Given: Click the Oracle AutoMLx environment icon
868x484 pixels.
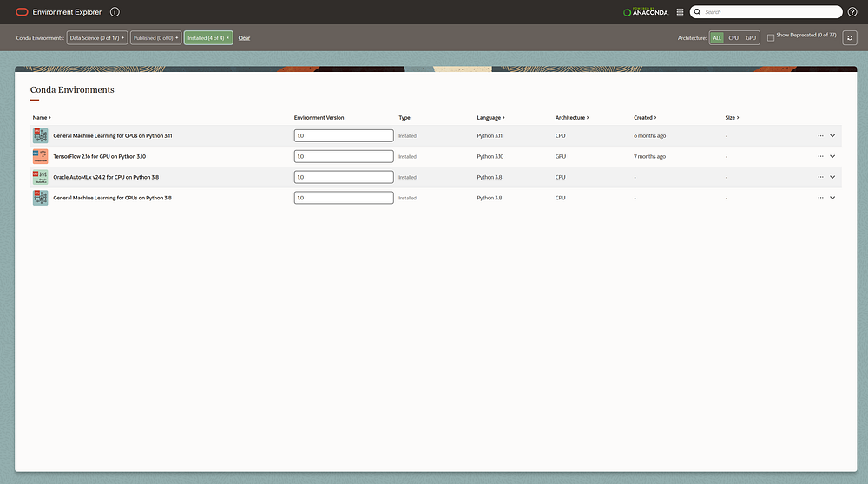Looking at the screenshot, I should click(41, 177).
